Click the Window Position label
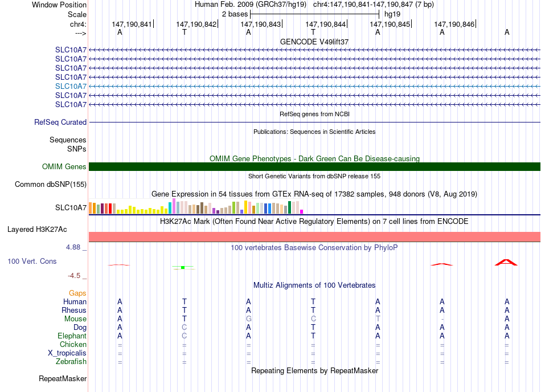541x392 pixels. click(x=59, y=5)
